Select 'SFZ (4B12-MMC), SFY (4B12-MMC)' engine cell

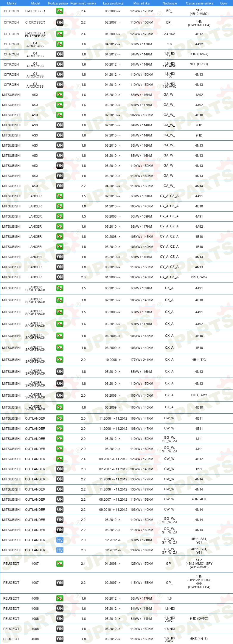click(x=199, y=564)
